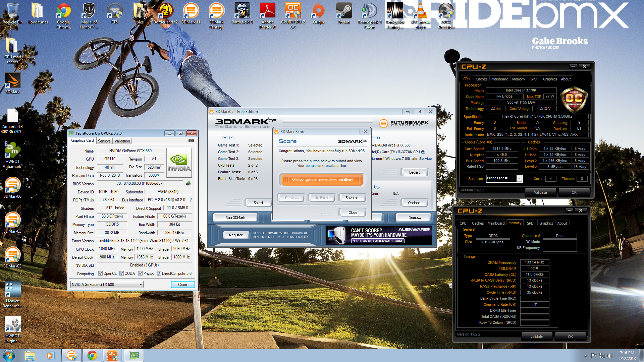644x362 pixels.
Task: Toggle CUDA checkbox in GPU-Z
Action: pos(121,274)
